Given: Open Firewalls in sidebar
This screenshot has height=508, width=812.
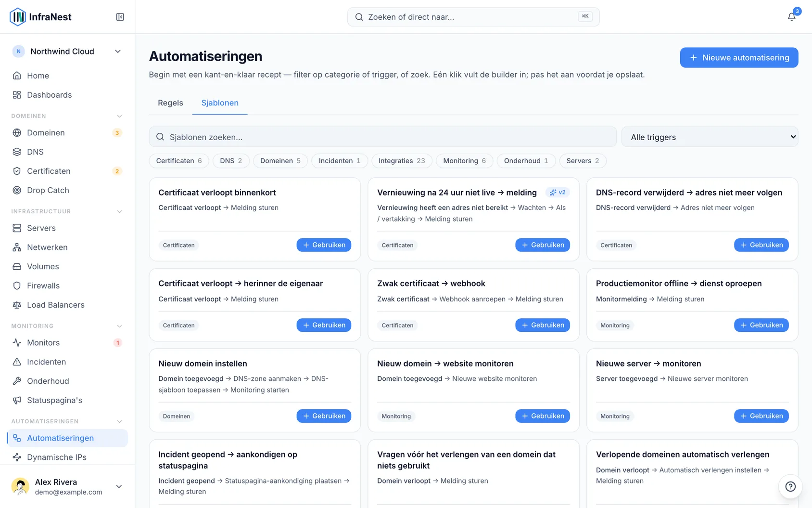Looking at the screenshot, I should click(x=67, y=286).
